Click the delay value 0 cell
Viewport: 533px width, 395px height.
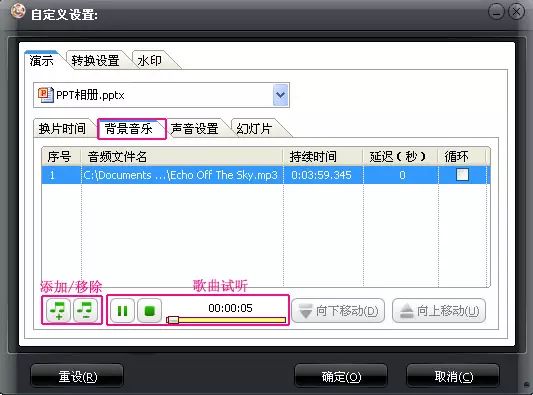coord(402,175)
